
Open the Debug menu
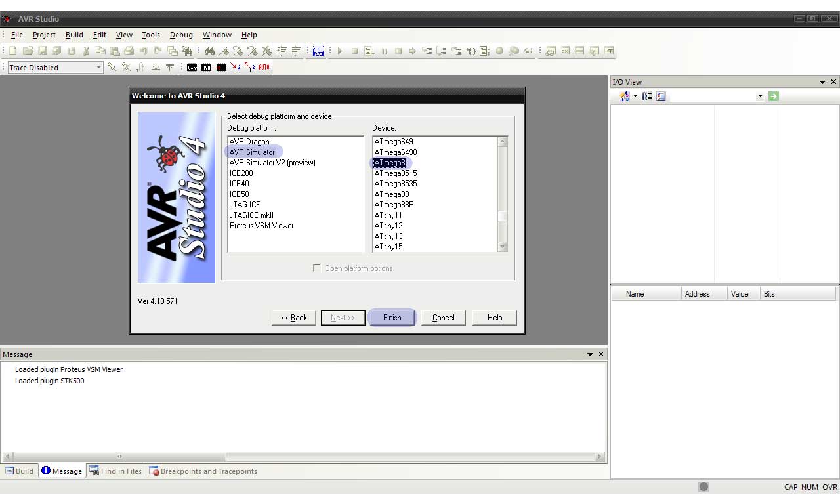181,35
